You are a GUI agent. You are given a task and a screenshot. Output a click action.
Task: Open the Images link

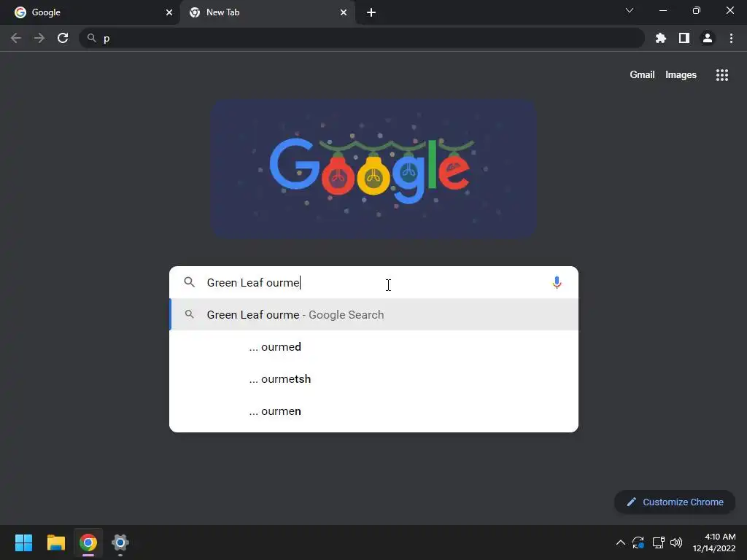pyautogui.click(x=681, y=75)
